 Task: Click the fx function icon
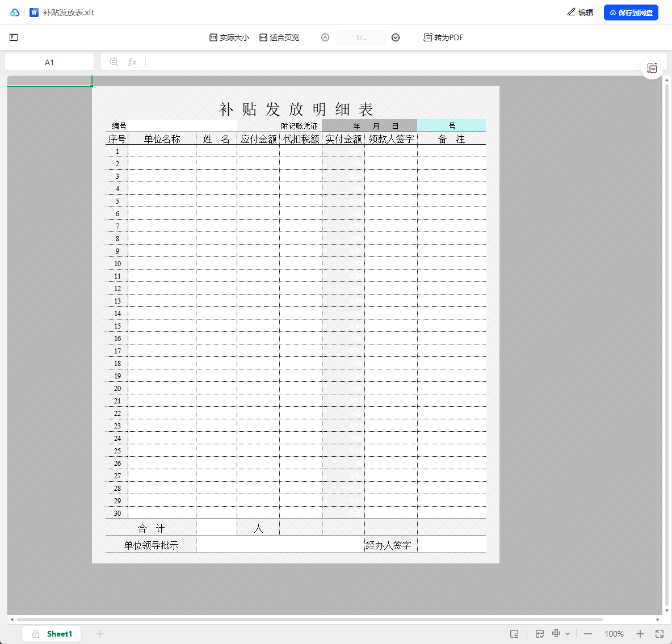[132, 62]
